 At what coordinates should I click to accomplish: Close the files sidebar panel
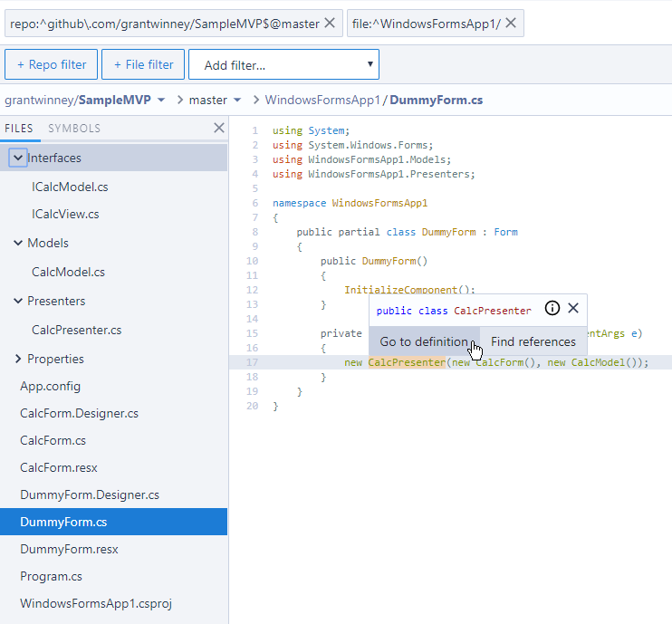click(218, 128)
